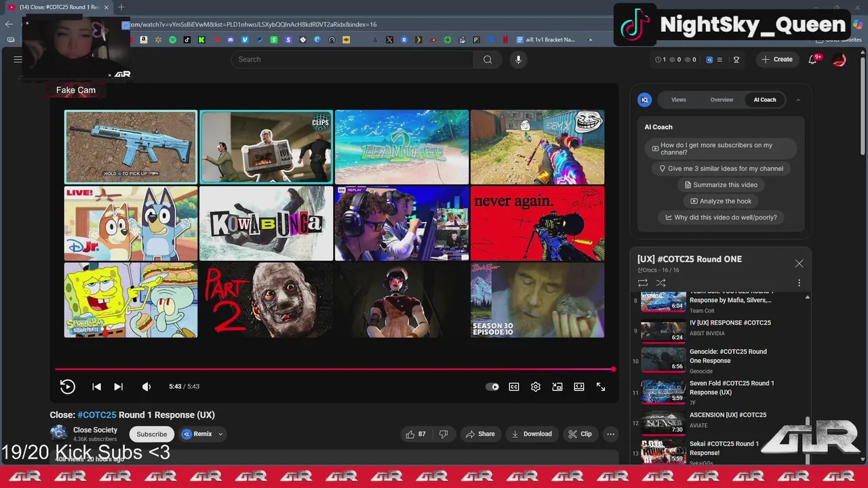This screenshot has width=868, height=488.
Task: Open player settings gear
Action: [536, 387]
